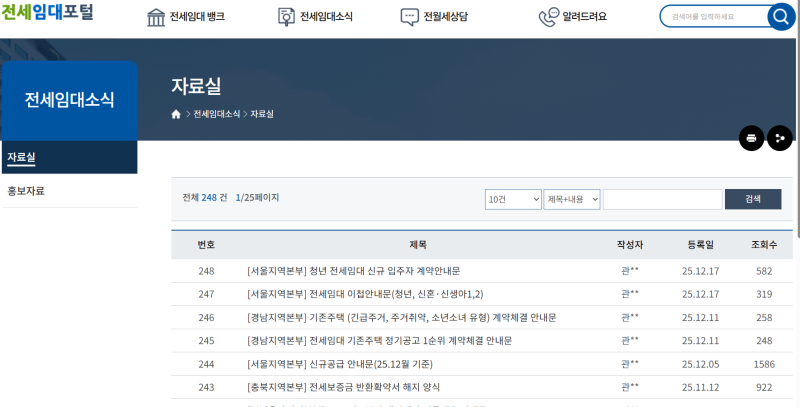Image resolution: width=800 pixels, height=407 pixels.
Task: Click the 조회수 column header
Action: click(x=764, y=245)
